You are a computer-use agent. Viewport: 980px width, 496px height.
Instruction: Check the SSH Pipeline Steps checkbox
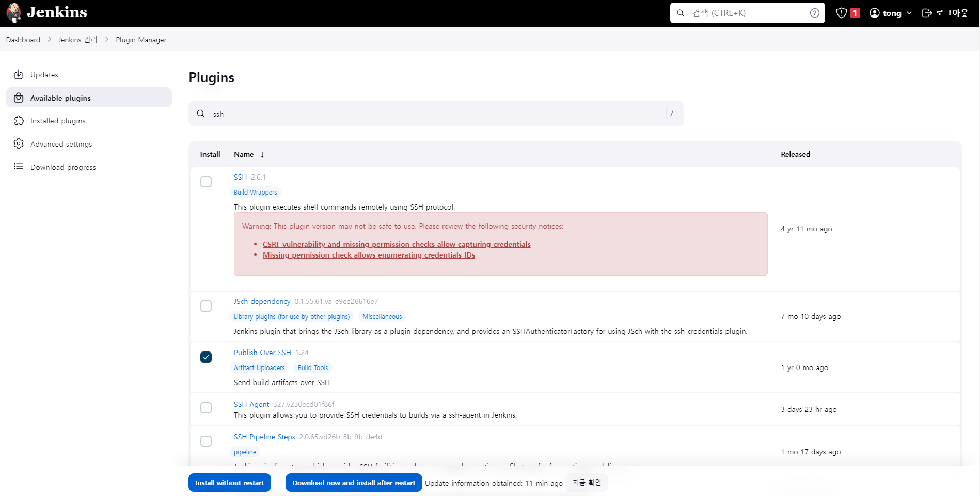click(206, 441)
